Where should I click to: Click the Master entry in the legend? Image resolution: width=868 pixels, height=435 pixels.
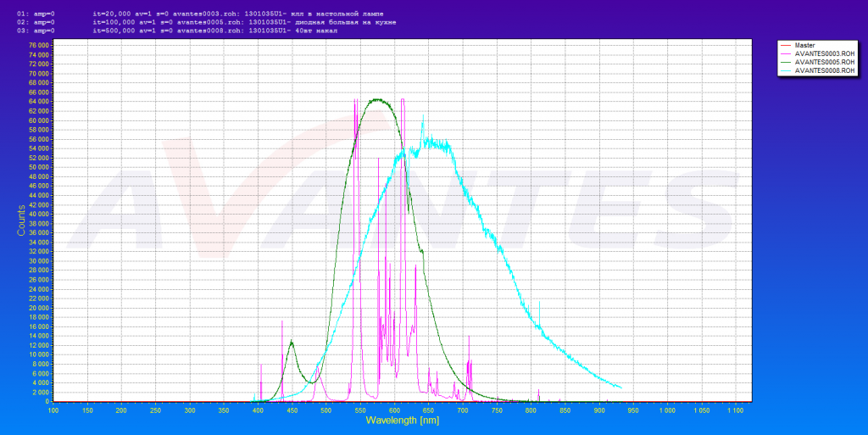tap(804, 45)
